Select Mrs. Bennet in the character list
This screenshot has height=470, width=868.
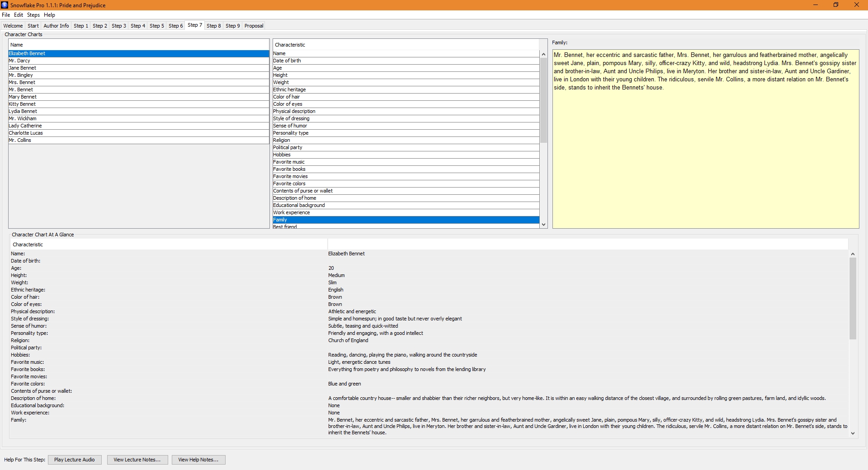[x=139, y=82]
